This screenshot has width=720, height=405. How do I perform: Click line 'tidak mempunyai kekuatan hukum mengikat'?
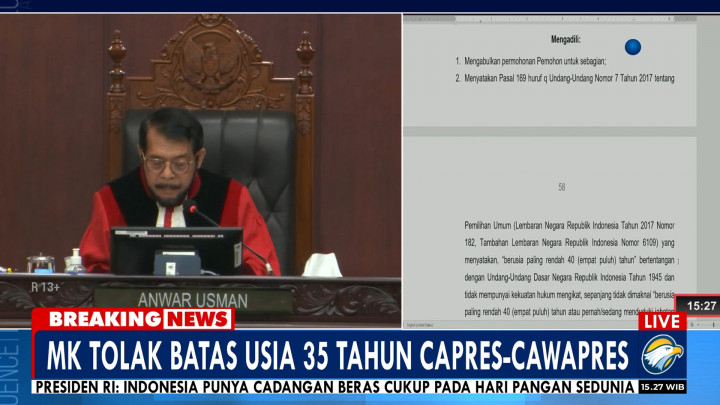pos(569,295)
